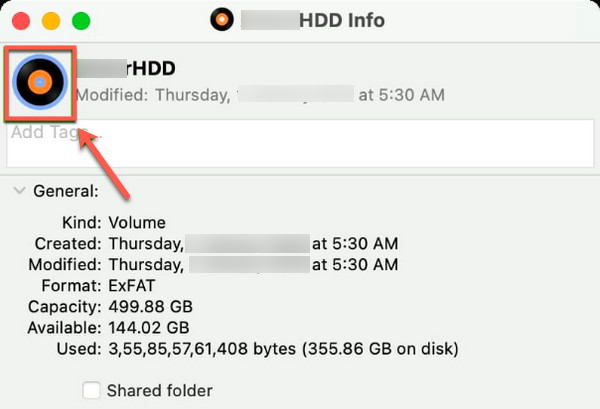Click the Add Tags input field

[x=300, y=143]
